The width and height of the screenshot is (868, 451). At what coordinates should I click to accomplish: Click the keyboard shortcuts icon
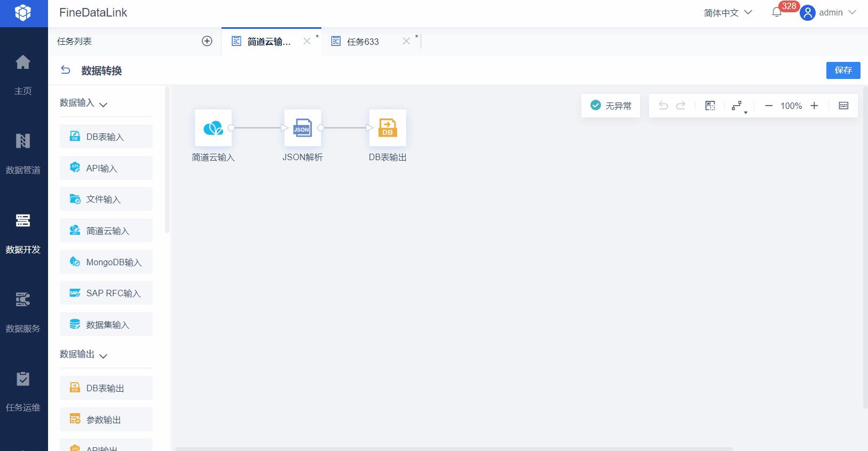[843, 106]
